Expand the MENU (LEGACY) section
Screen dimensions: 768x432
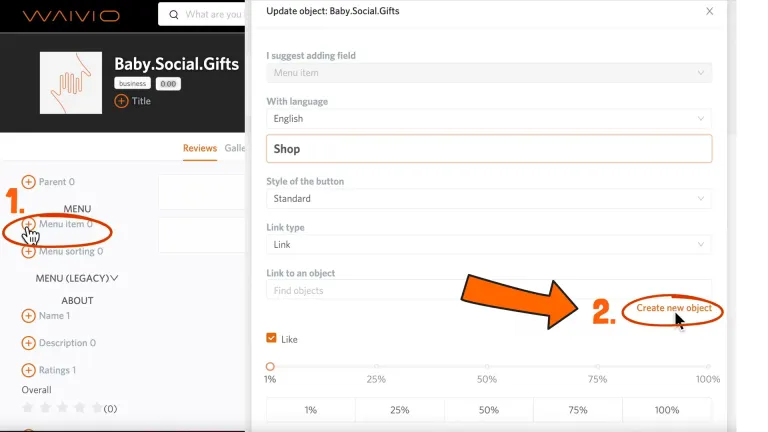click(77, 278)
